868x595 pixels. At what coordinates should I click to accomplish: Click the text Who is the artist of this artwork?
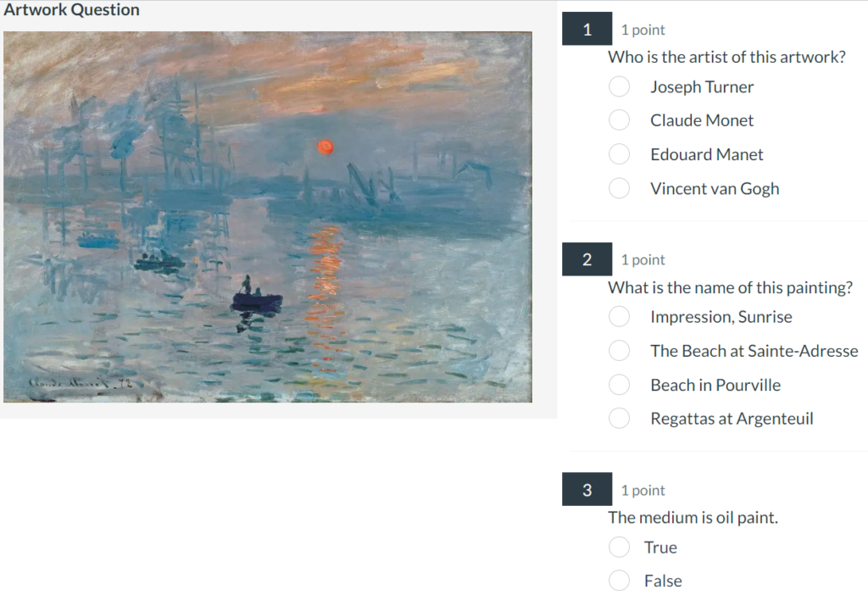pos(728,57)
